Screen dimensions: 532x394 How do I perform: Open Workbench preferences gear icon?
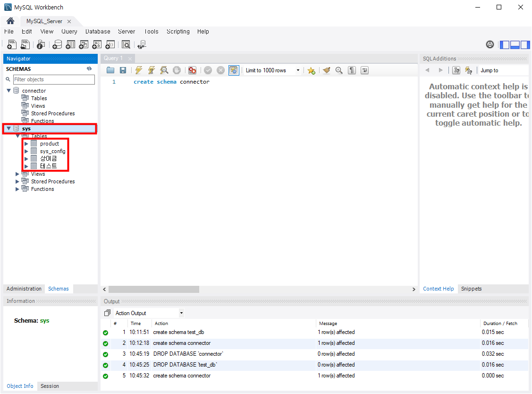tap(490, 44)
